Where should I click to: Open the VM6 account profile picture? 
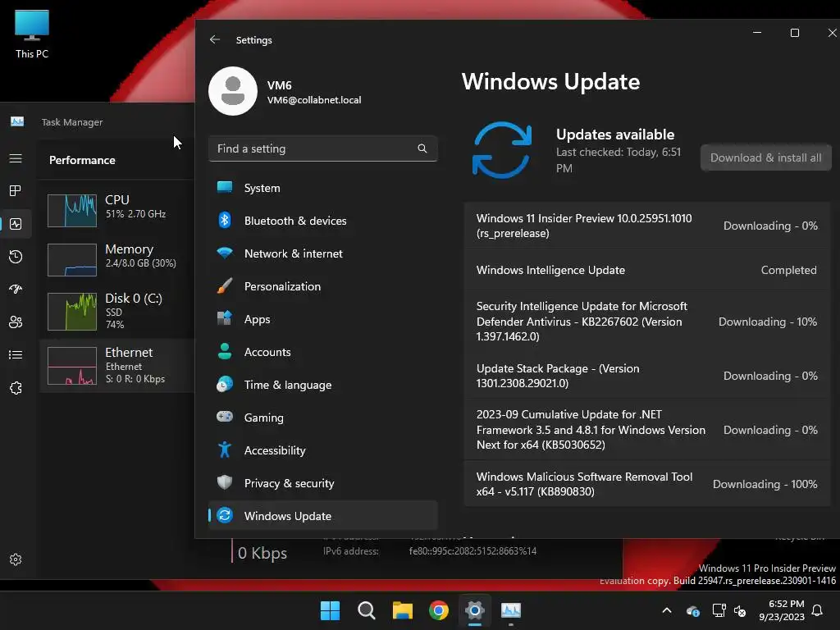232,91
